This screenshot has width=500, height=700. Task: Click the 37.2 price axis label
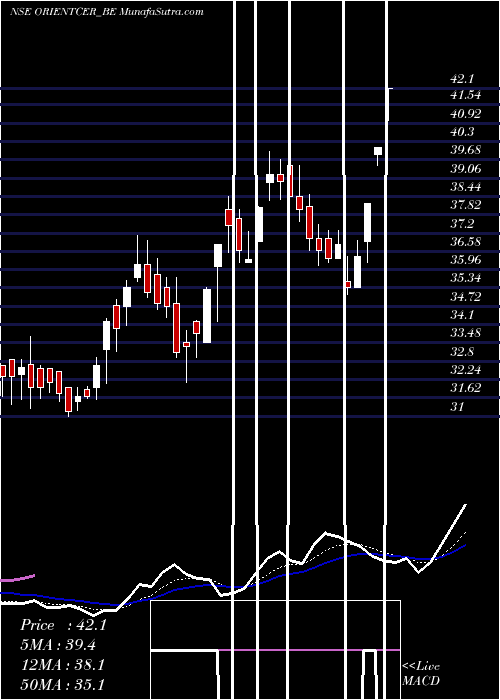pos(462,224)
